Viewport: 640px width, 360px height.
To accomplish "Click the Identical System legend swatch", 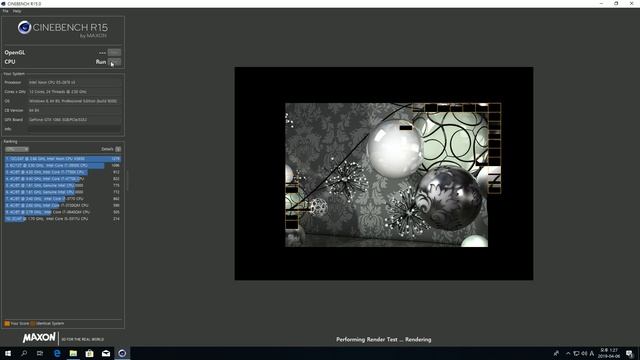I will coord(33,323).
